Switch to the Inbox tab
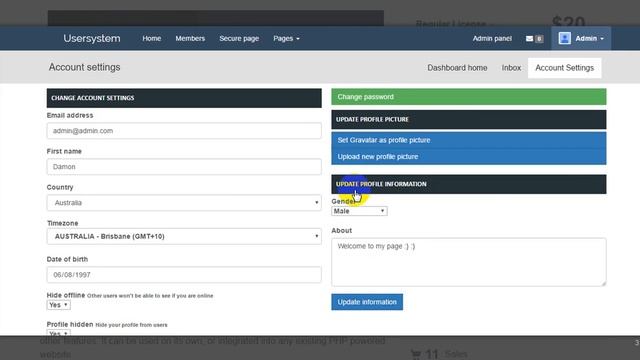 [511, 68]
